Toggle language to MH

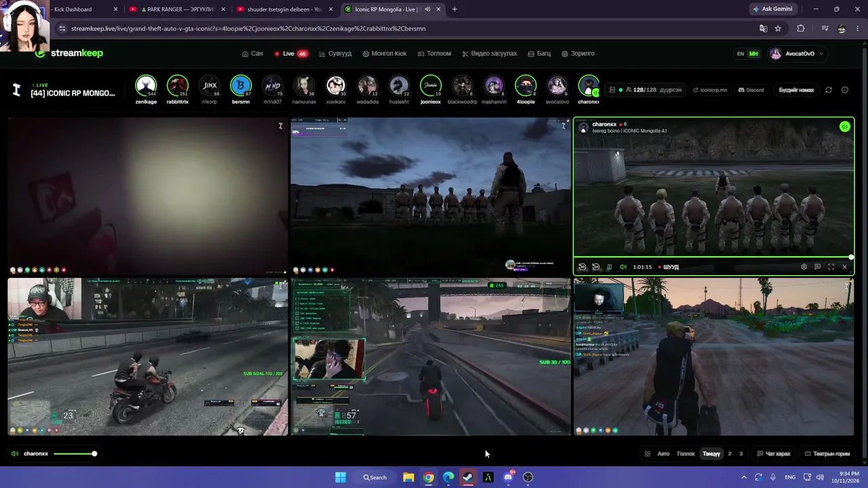point(753,54)
